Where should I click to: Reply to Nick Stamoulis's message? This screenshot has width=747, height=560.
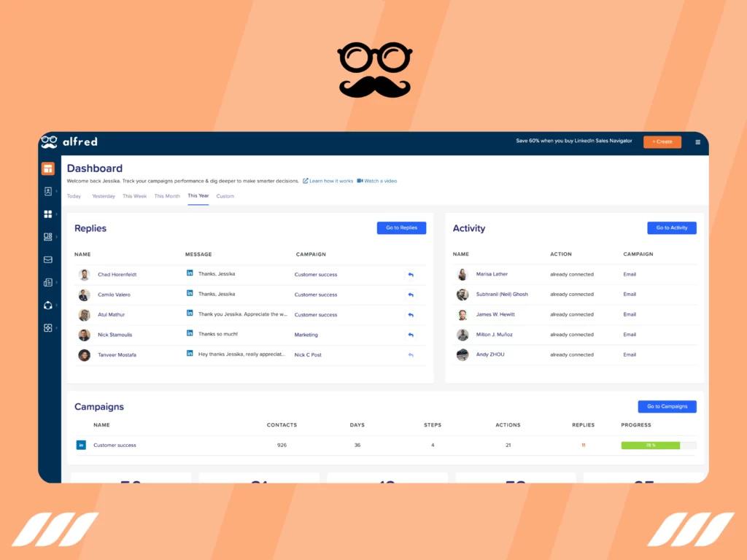pyautogui.click(x=411, y=335)
